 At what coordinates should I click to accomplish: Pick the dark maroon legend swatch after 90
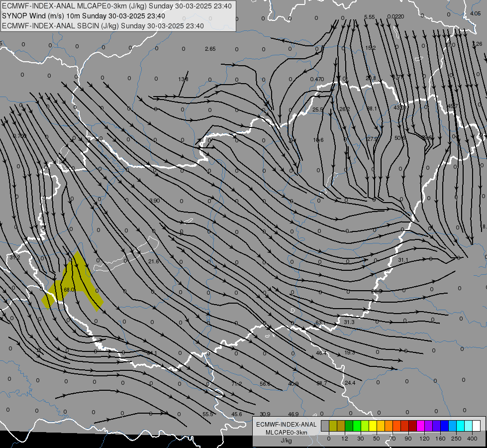pos(412,426)
